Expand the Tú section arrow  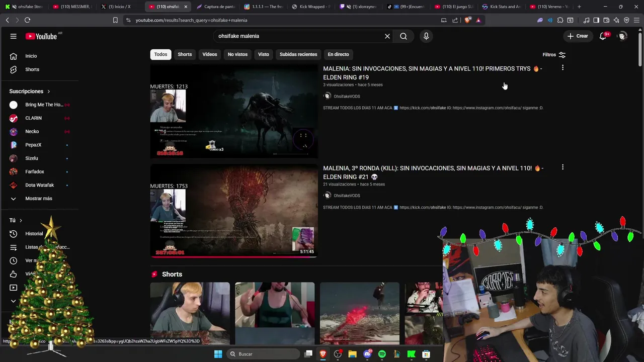point(21,220)
